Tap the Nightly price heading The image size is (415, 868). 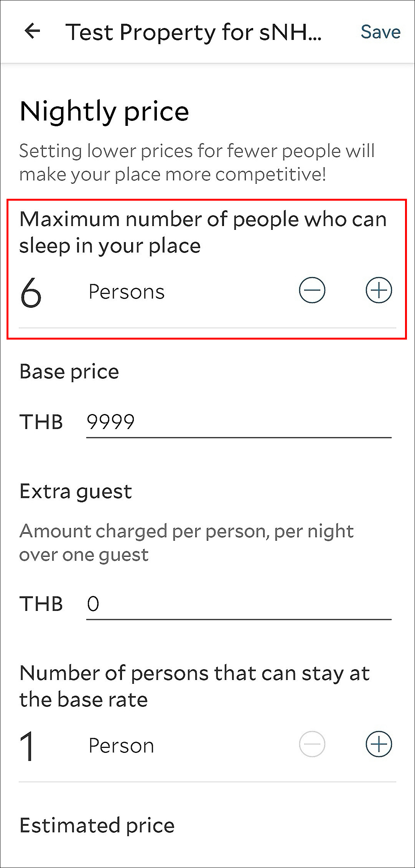coord(104,112)
